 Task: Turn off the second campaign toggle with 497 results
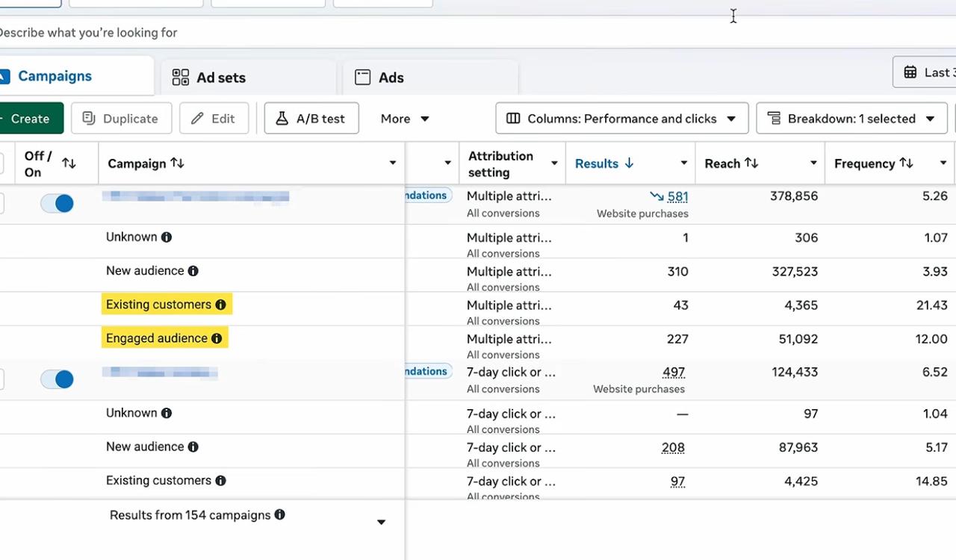pos(57,379)
